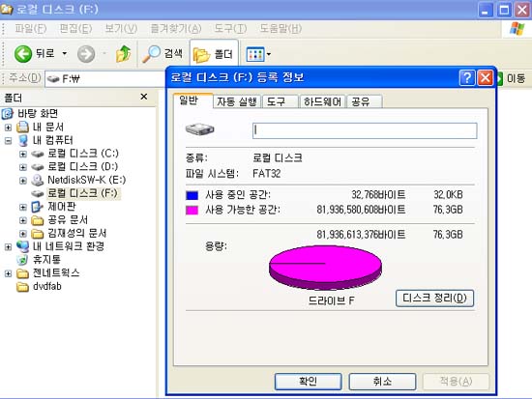
Task: Click the Views grid icon
Action: tap(255, 54)
